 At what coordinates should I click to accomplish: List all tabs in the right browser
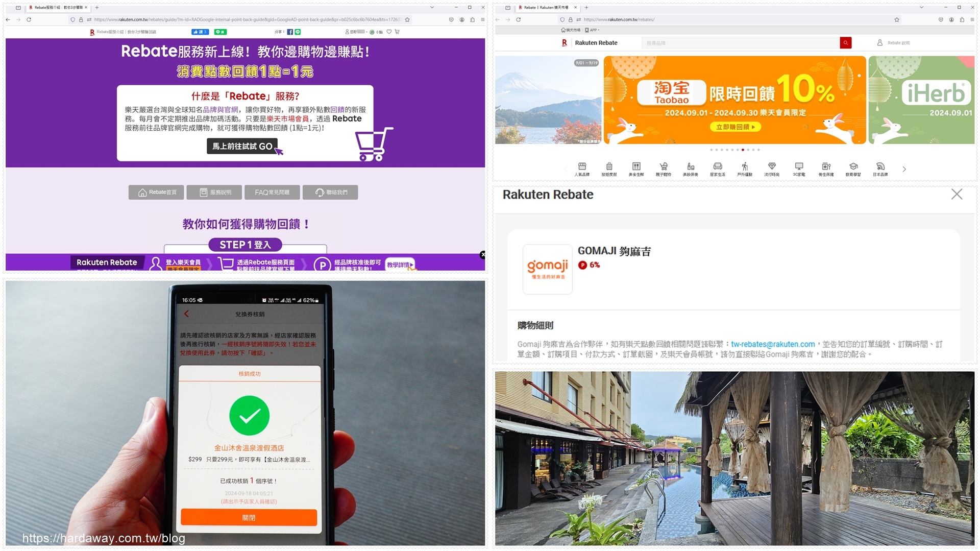[x=921, y=7]
